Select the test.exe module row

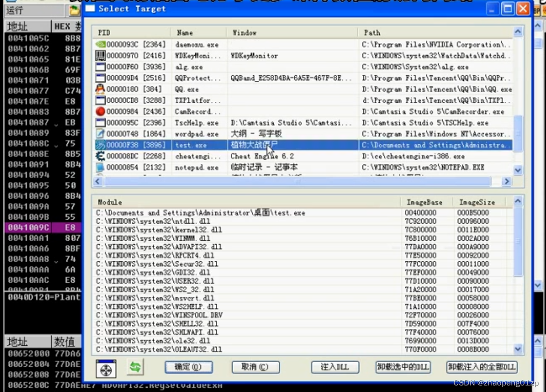click(302, 213)
